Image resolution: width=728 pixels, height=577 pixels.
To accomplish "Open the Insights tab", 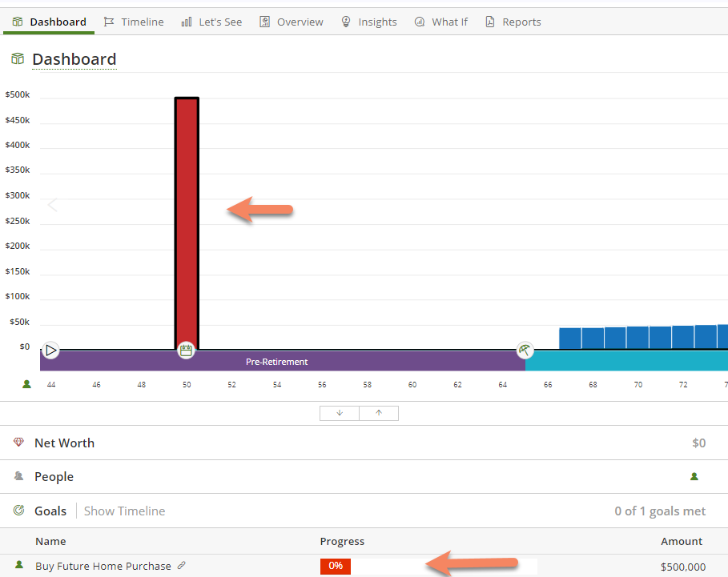I will (368, 22).
